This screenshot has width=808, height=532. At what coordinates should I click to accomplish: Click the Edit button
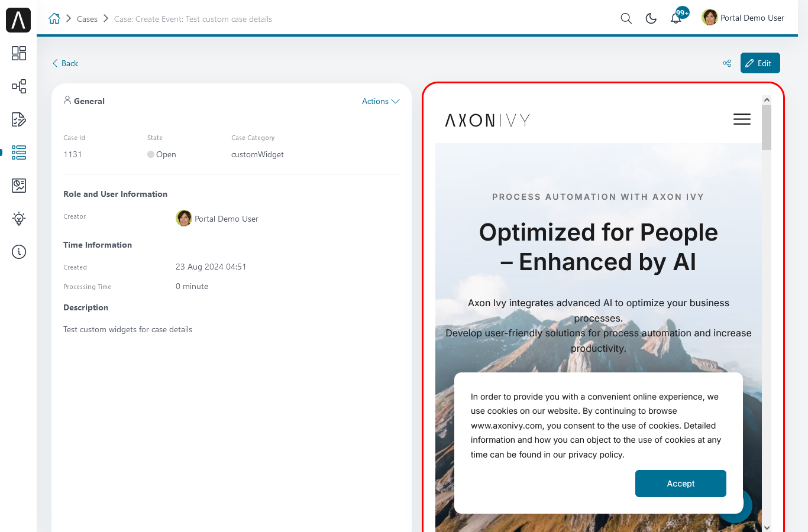[x=760, y=63]
